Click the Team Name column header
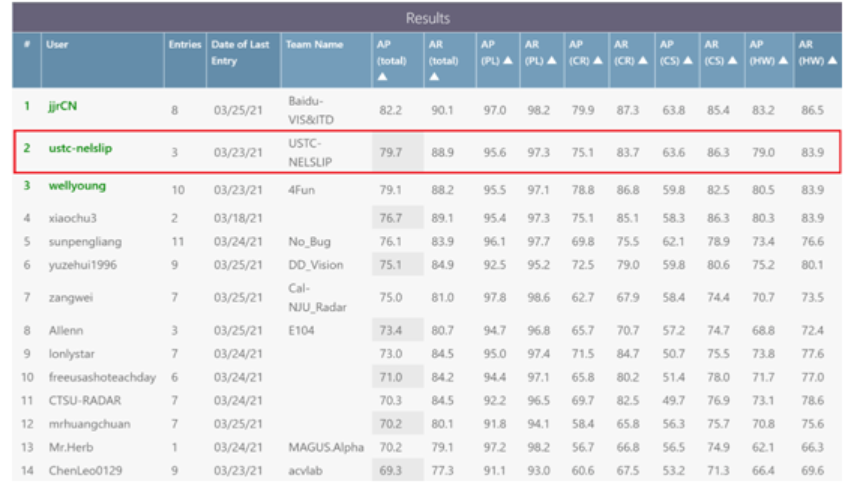Image resolution: width=855 pixels, height=489 pixels. [x=315, y=45]
